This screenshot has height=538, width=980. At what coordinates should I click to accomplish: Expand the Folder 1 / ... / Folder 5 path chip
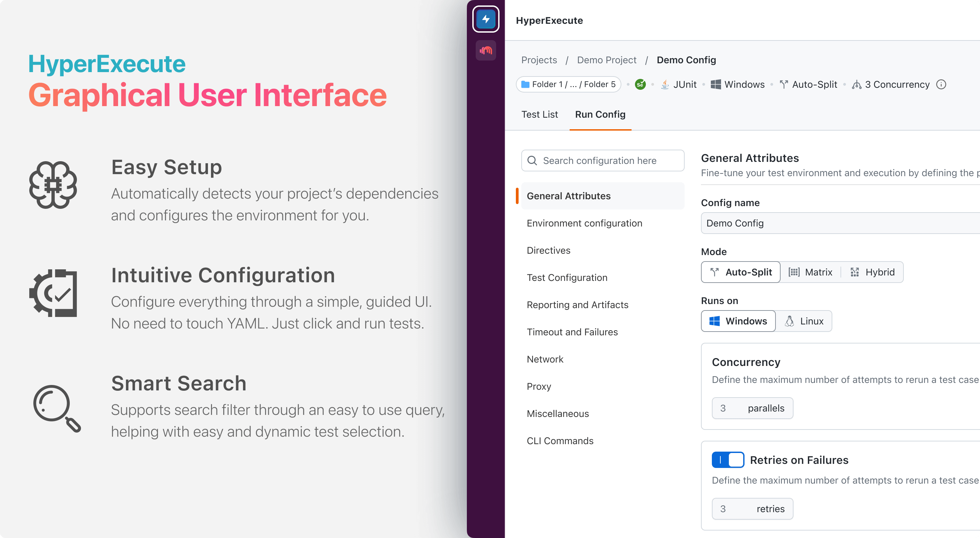(568, 84)
